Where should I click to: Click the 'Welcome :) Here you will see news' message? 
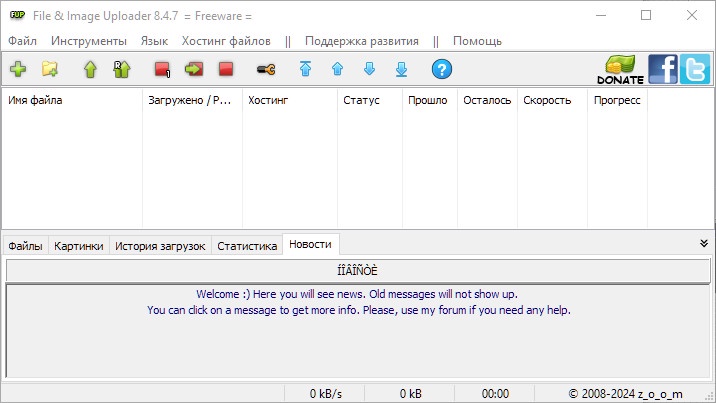(357, 294)
